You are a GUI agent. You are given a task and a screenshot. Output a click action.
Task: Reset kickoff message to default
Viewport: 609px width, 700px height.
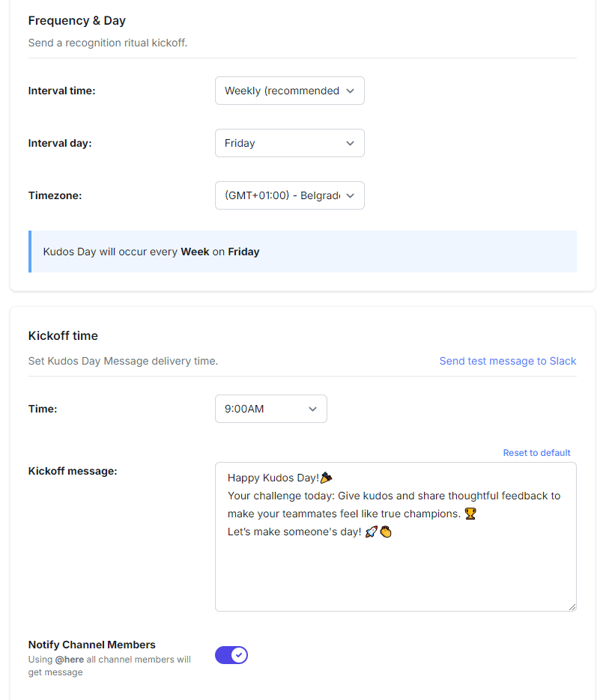click(x=536, y=453)
